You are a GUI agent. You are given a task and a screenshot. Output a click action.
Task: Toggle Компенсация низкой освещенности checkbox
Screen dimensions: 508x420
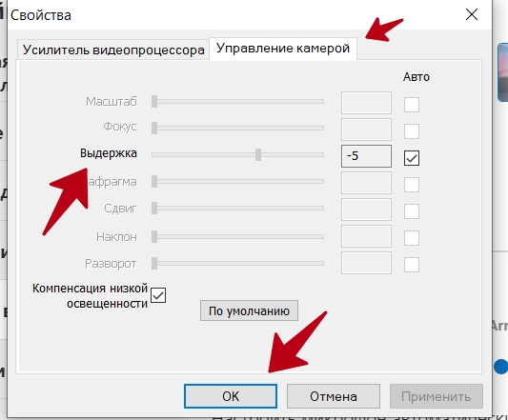pos(158,295)
